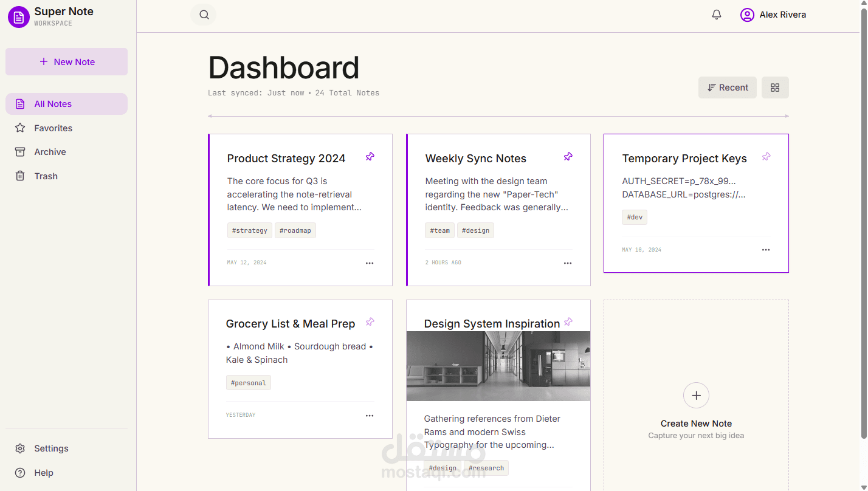Open options menu on Temporary Project Keys card
Image resolution: width=868 pixels, height=491 pixels.
tap(766, 250)
